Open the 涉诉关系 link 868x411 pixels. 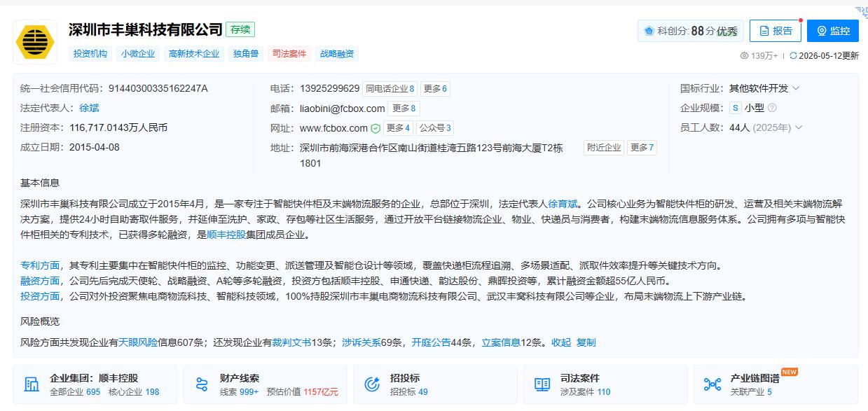pyautogui.click(x=361, y=342)
